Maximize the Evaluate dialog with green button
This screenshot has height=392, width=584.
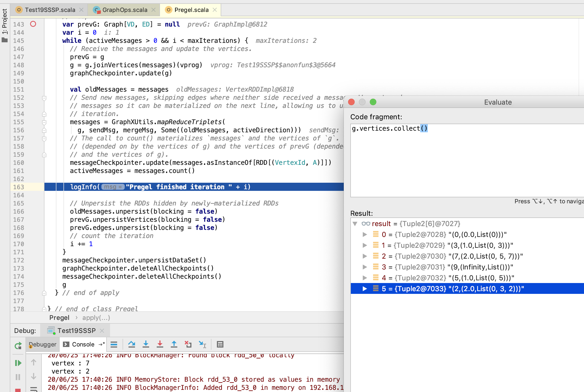click(373, 102)
